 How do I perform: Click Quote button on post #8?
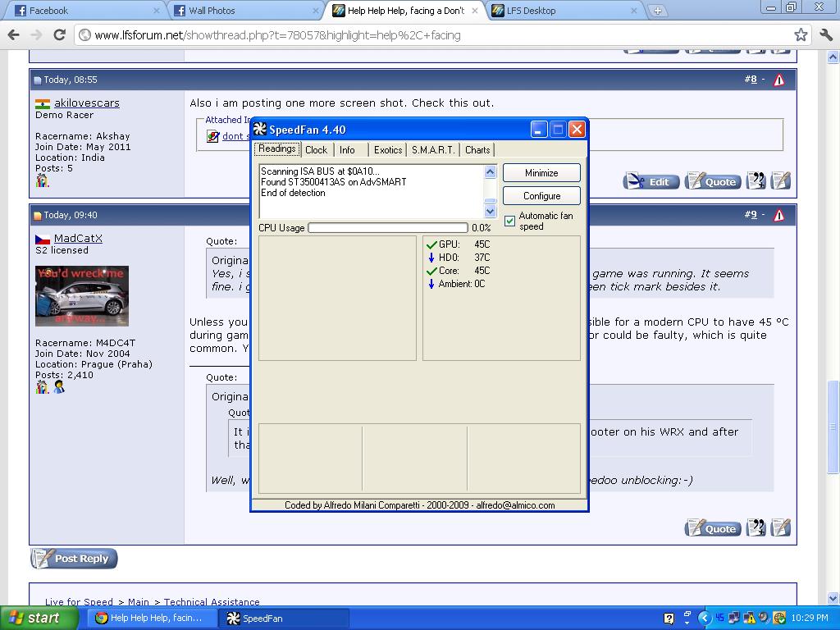[713, 181]
